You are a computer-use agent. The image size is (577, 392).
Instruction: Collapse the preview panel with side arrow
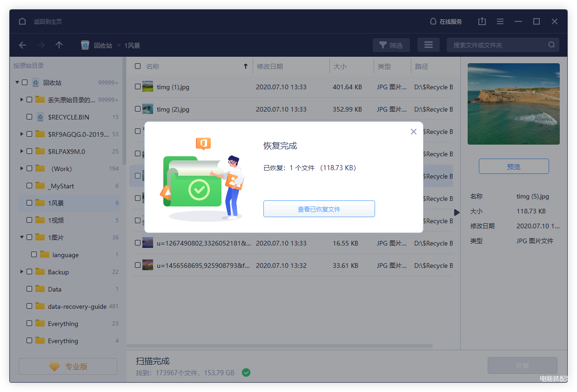coord(457,212)
